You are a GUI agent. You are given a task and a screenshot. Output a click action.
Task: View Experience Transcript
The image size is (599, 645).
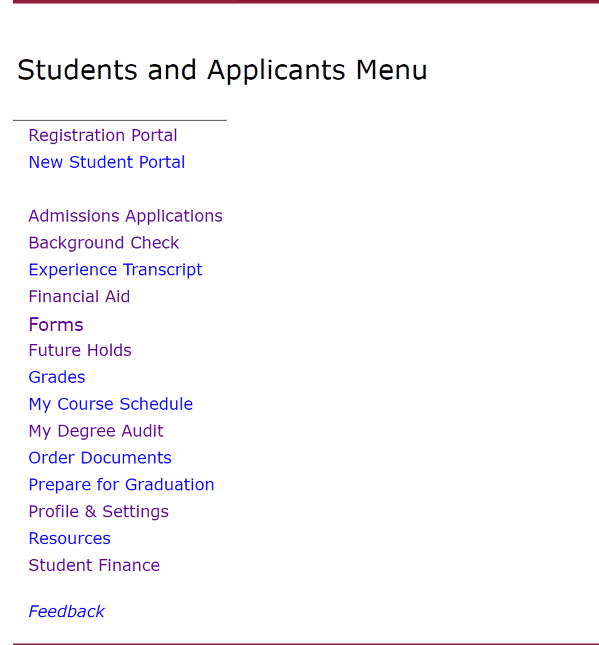[x=116, y=270]
